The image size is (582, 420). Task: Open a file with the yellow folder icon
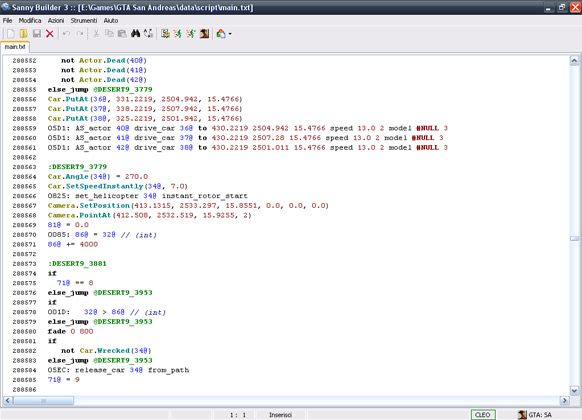pos(23,34)
